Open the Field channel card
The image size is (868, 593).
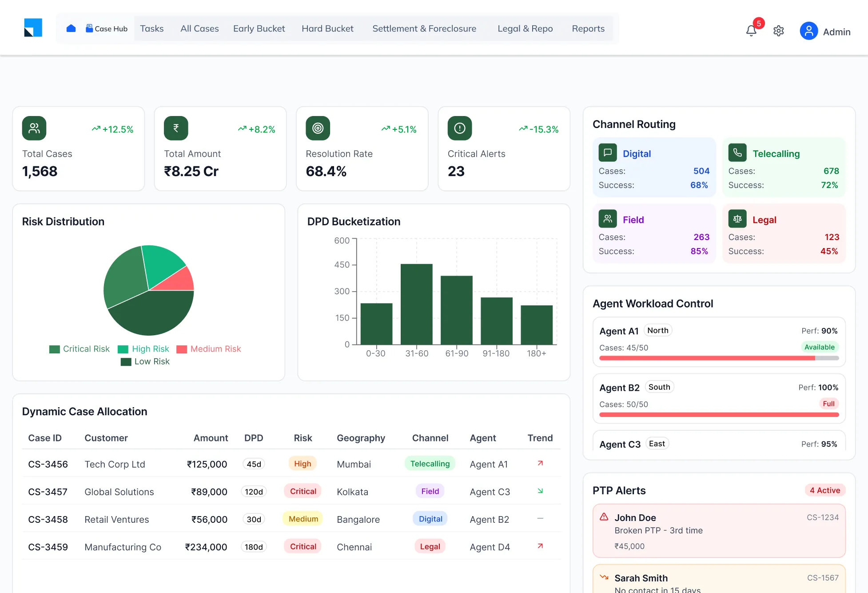click(654, 233)
